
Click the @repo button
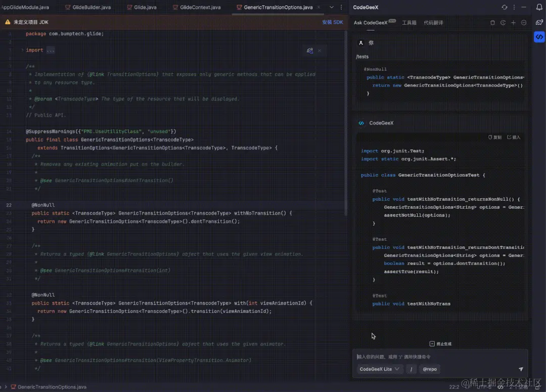[430, 369]
